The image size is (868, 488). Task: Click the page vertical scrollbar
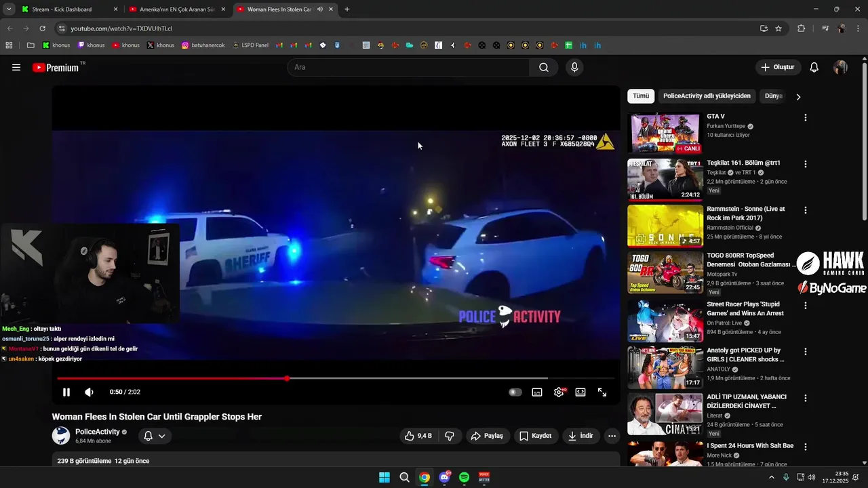click(864, 142)
